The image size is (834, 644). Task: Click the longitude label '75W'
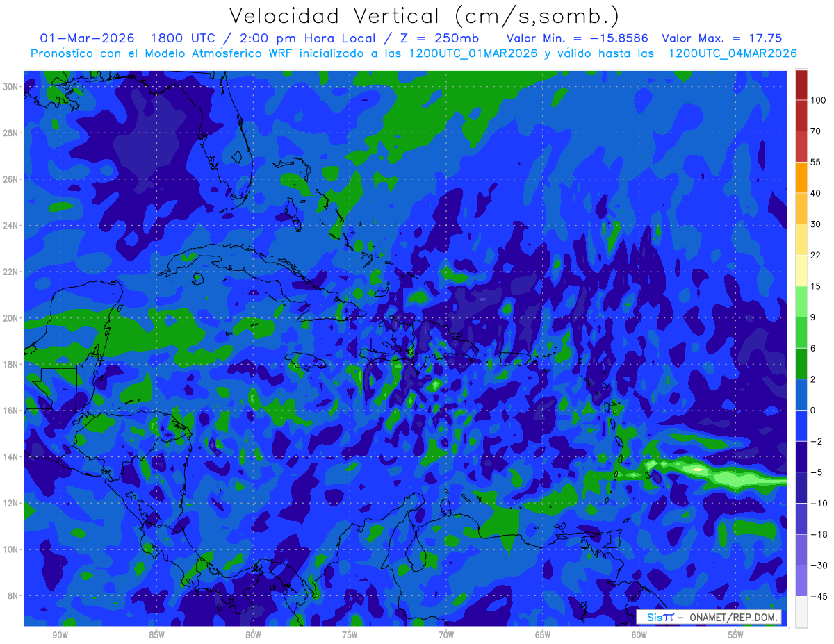coord(350,635)
